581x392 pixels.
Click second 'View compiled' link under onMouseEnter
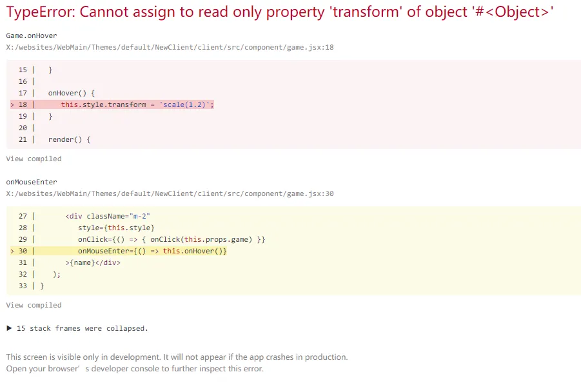tap(34, 305)
